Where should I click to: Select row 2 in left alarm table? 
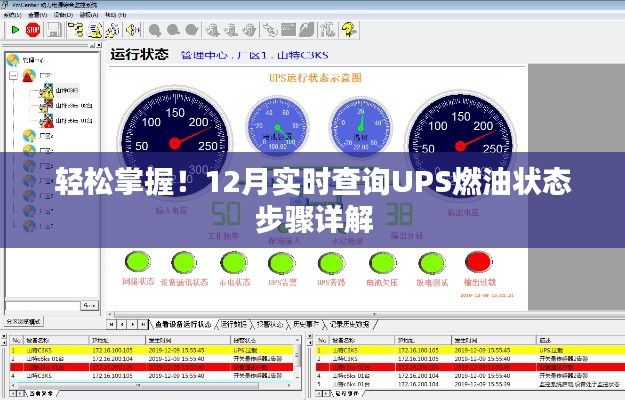click(x=151, y=359)
